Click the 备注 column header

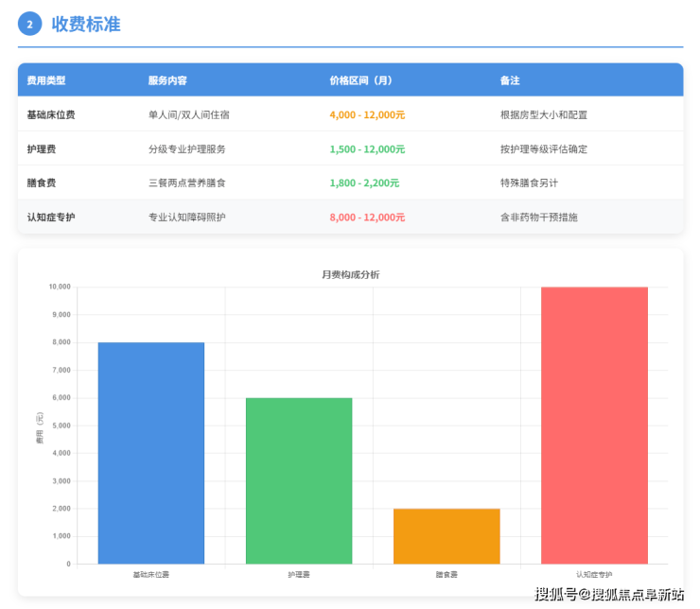(510, 80)
